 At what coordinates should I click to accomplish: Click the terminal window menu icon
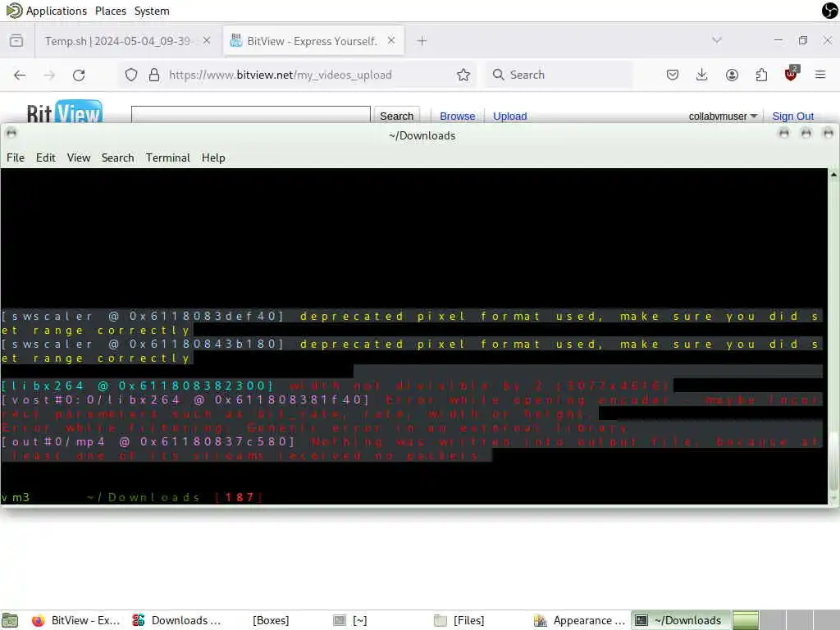coord(11,133)
